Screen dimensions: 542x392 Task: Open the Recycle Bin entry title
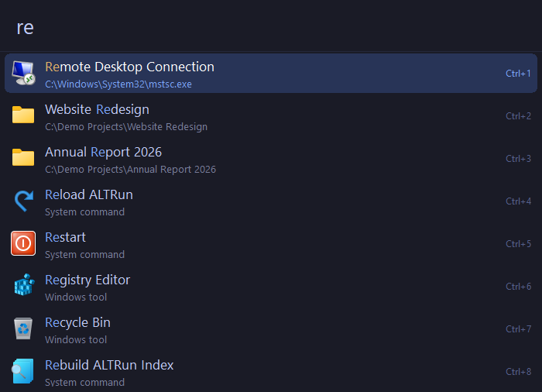[x=77, y=323]
